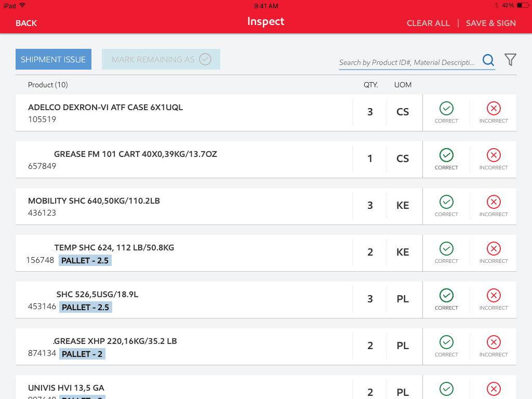Select the GREASE XHP 220 product name
532x399 pixels.
point(115,341)
